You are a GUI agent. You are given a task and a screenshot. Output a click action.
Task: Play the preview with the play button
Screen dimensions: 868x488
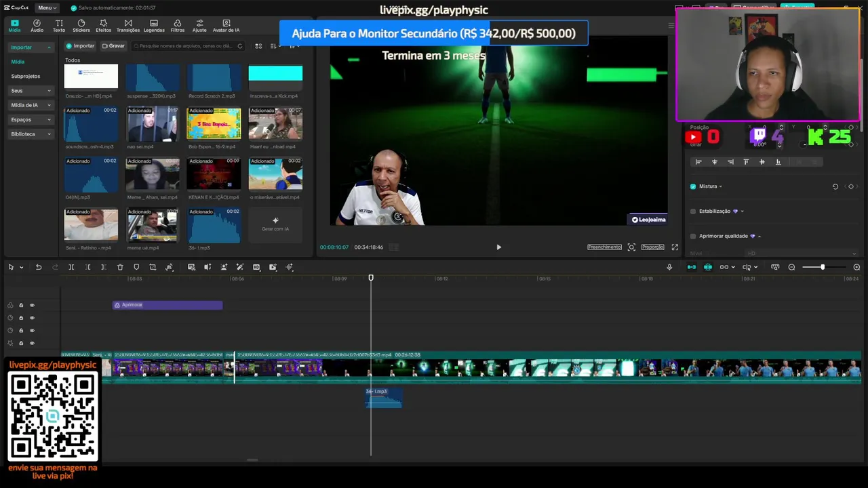[x=499, y=247]
